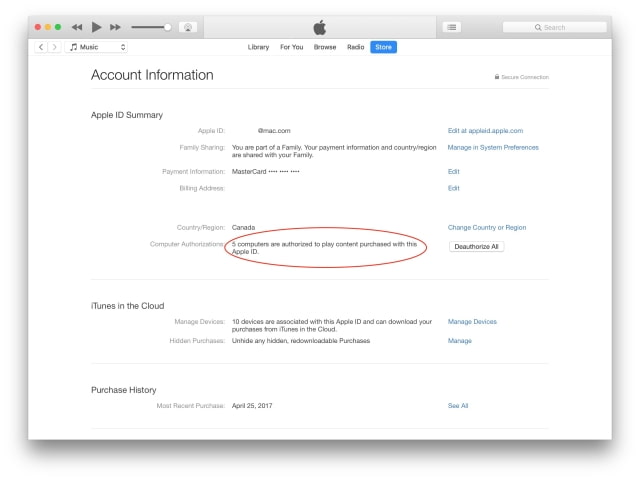
Task: Click See All purchase history link
Action: point(458,406)
